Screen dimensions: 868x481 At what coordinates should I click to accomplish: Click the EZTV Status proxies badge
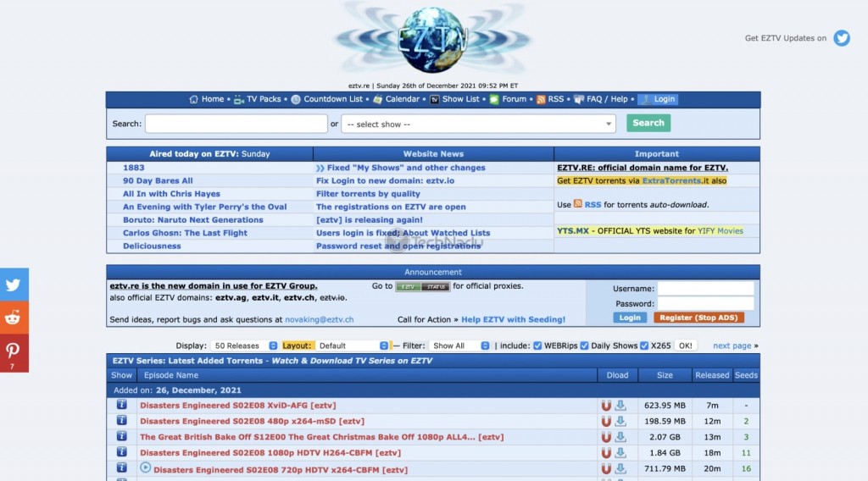(422, 286)
